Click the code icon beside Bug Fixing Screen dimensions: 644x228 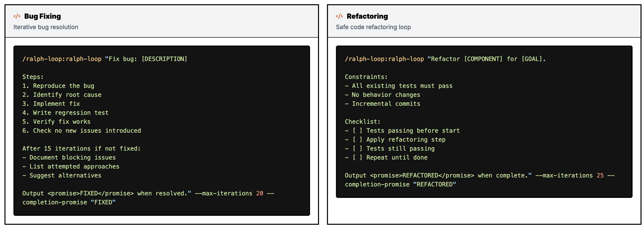17,16
